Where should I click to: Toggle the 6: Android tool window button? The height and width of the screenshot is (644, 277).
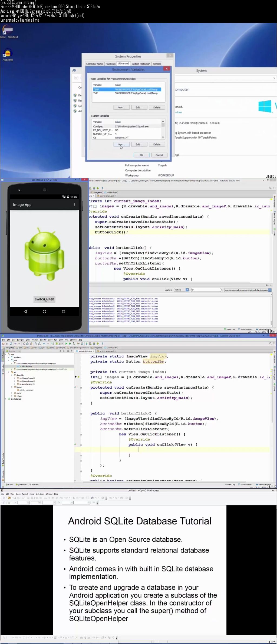coord(21,484)
